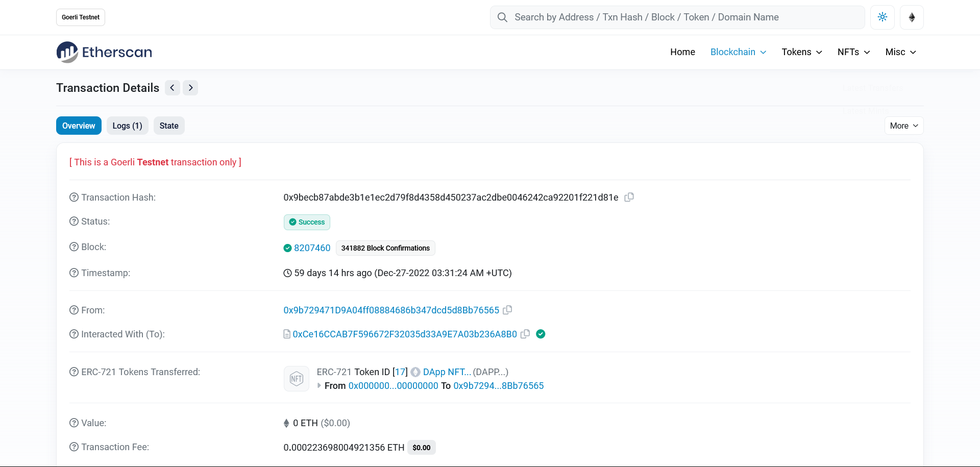Open the Blockchain dropdown menu

[x=738, y=52]
